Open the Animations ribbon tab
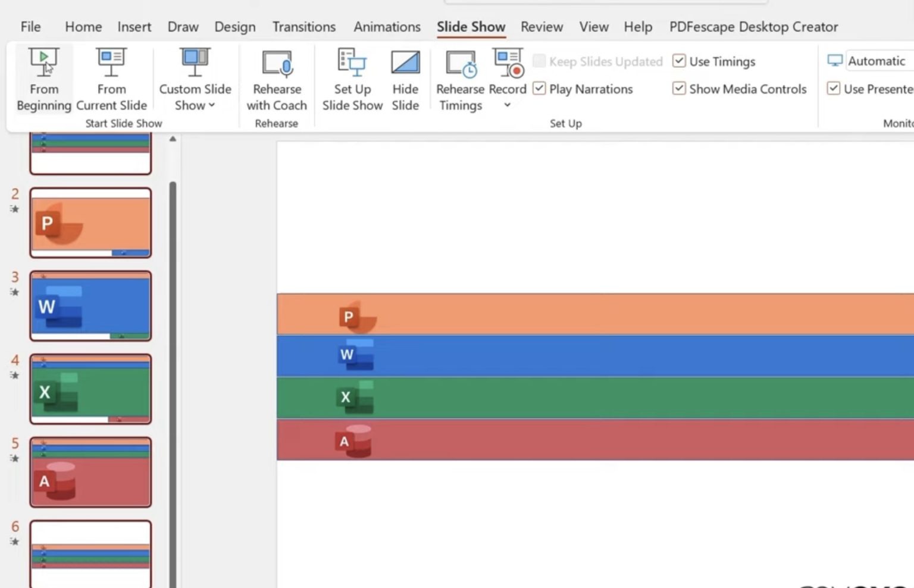The width and height of the screenshot is (914, 588). tap(387, 27)
